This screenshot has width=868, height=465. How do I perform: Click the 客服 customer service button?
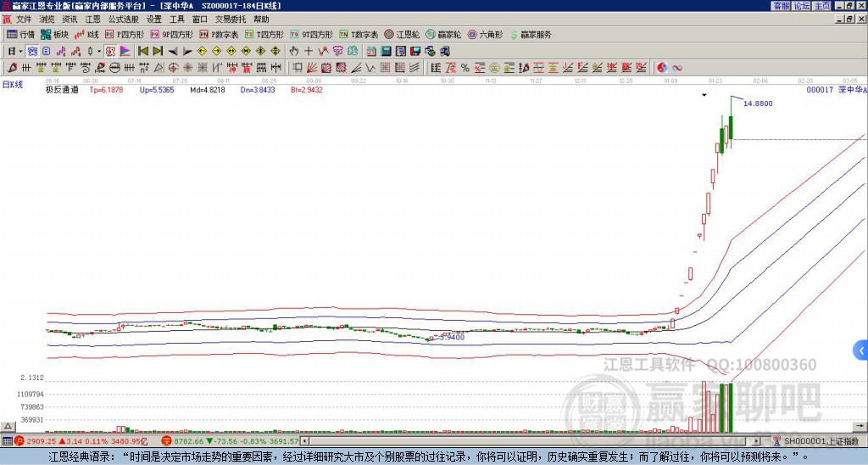point(781,6)
